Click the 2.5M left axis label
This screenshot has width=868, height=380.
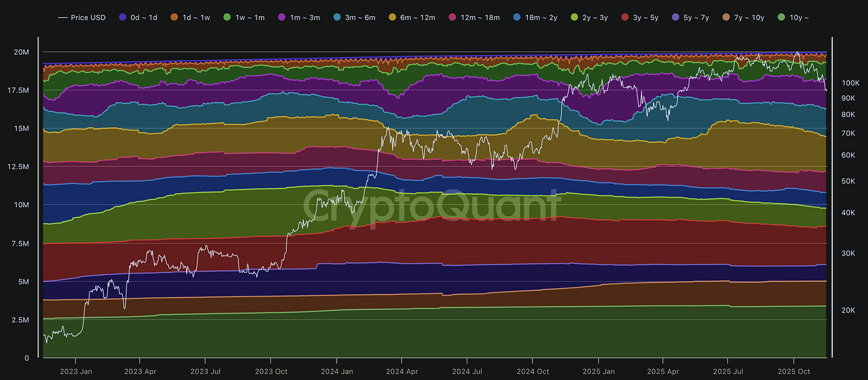point(20,320)
